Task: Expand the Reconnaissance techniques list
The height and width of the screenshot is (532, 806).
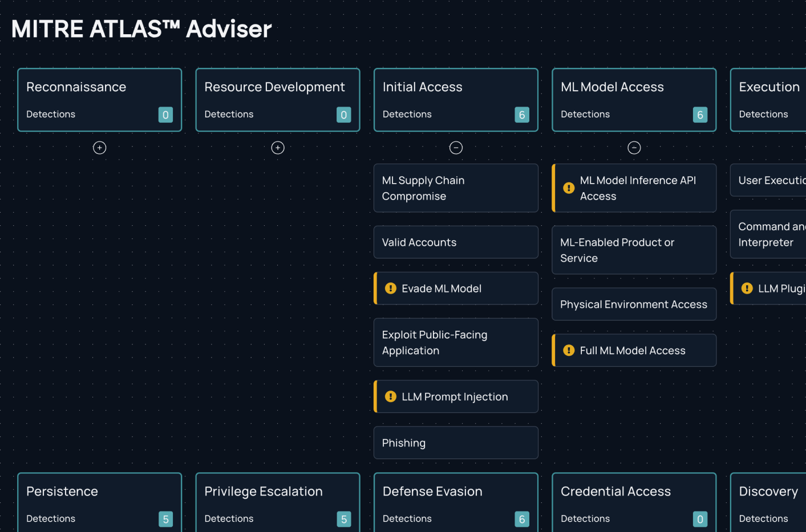Action: [x=99, y=148]
